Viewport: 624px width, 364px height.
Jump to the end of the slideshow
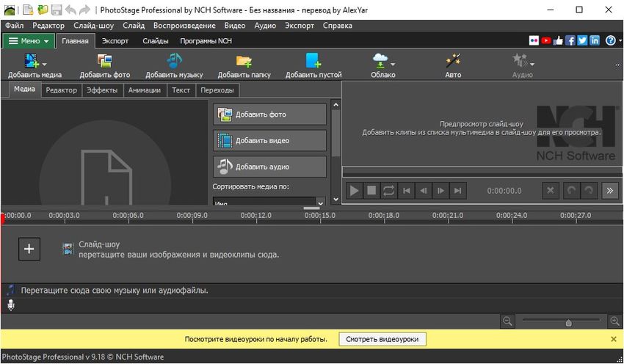457,191
